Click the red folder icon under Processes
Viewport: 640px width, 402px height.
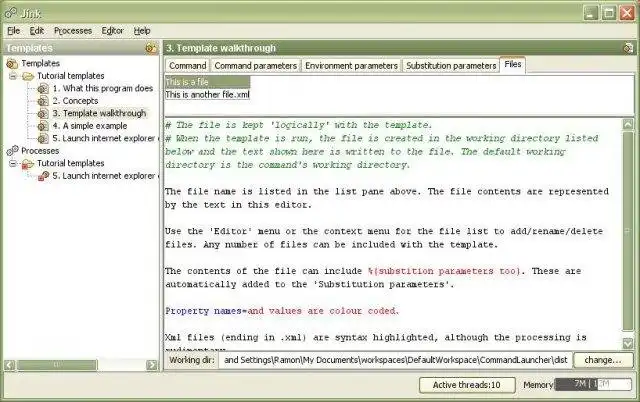[28, 164]
